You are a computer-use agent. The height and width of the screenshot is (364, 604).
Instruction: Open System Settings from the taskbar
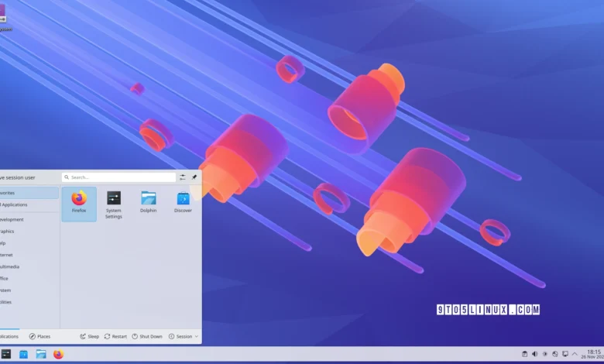(x=5, y=354)
